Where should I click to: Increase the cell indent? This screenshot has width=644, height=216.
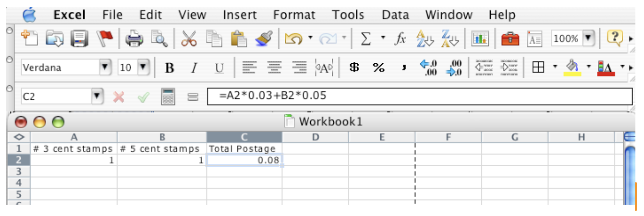pos(510,68)
